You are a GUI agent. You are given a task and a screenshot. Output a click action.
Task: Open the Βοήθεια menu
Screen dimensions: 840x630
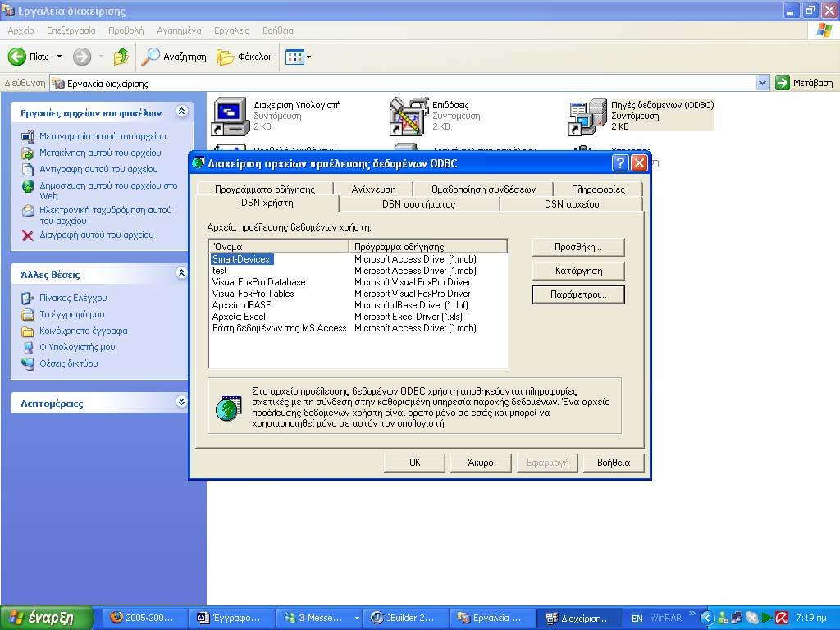(277, 30)
